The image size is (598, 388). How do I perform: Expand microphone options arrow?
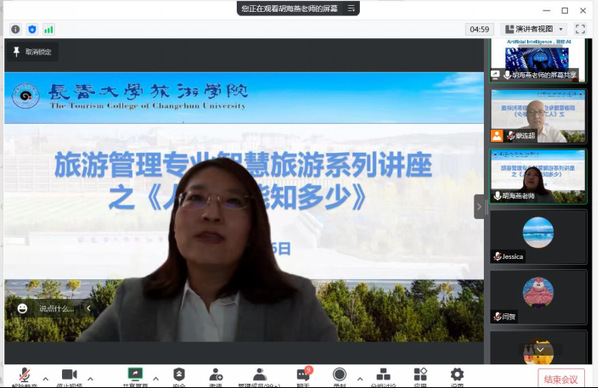coord(46,379)
